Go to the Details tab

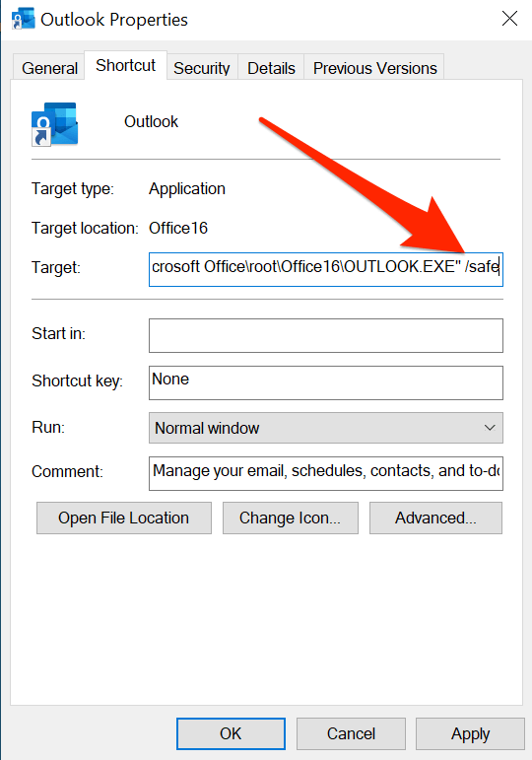pos(271,68)
